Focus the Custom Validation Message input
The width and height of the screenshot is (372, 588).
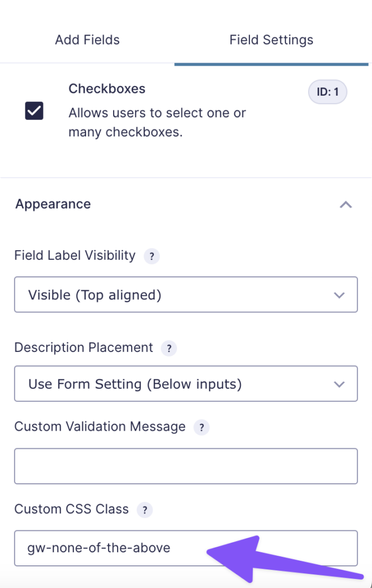186,466
